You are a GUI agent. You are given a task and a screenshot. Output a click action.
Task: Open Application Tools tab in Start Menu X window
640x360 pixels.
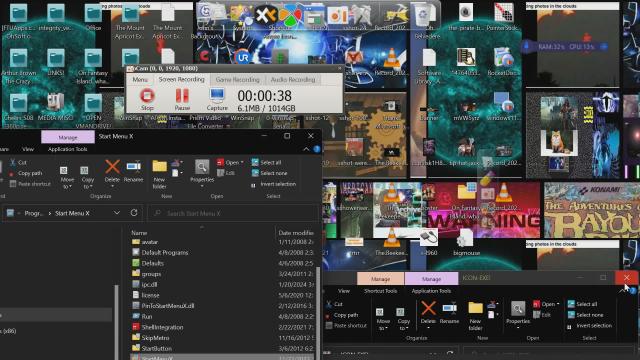(67, 149)
